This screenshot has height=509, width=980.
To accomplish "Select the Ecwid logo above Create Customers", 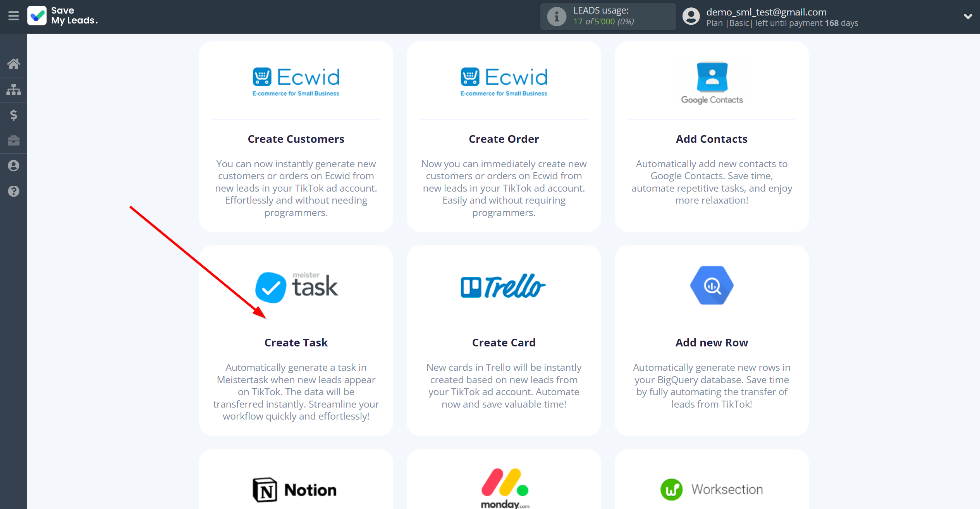I will (296, 82).
